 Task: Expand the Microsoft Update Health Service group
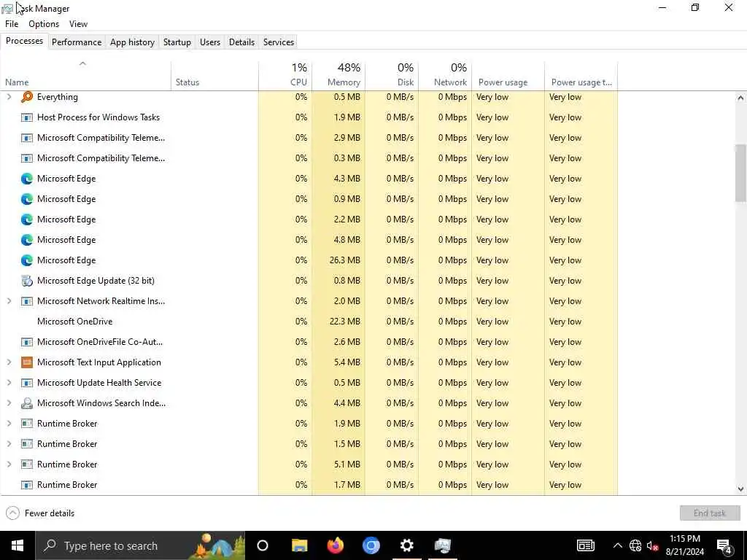(9, 383)
